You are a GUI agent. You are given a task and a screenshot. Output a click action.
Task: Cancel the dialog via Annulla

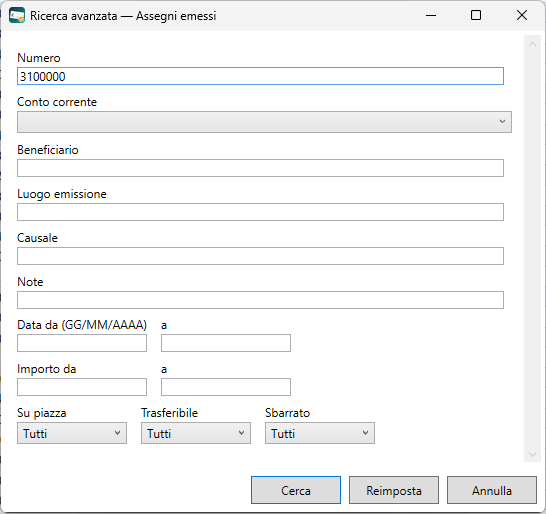click(492, 490)
